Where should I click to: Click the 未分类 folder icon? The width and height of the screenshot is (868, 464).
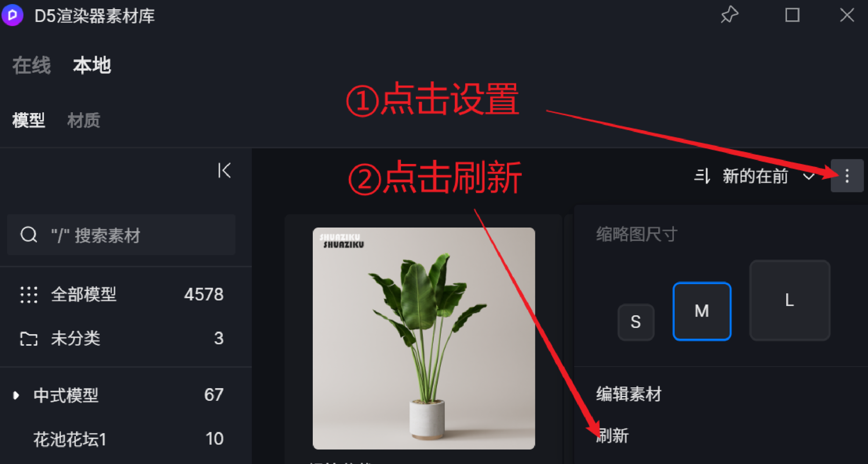tap(29, 339)
